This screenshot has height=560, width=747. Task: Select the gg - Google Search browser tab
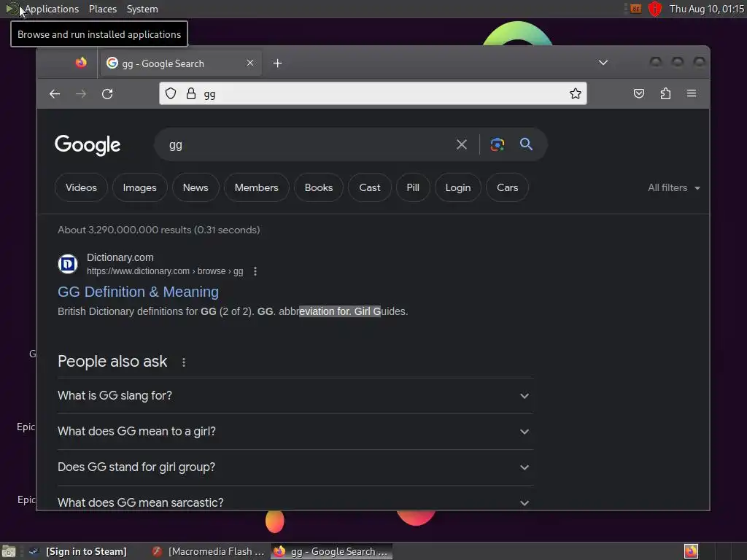click(180, 63)
